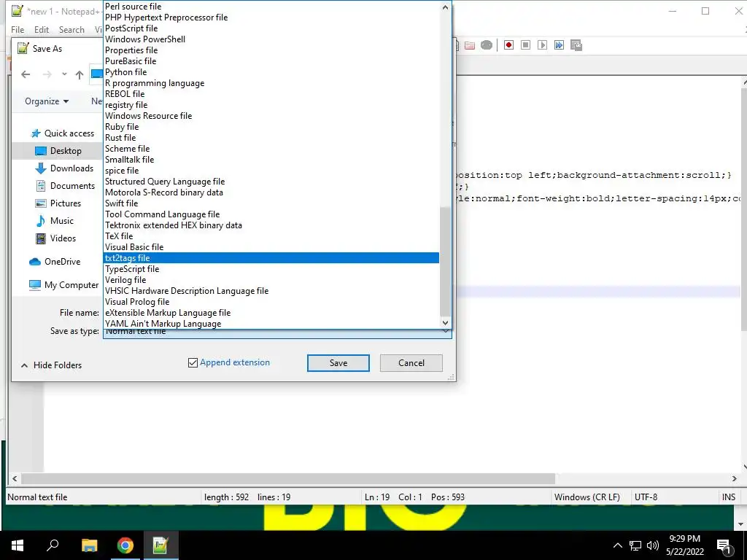The height and width of the screenshot is (560, 747).
Task: Select PostScript file type entry
Action: coord(271,28)
